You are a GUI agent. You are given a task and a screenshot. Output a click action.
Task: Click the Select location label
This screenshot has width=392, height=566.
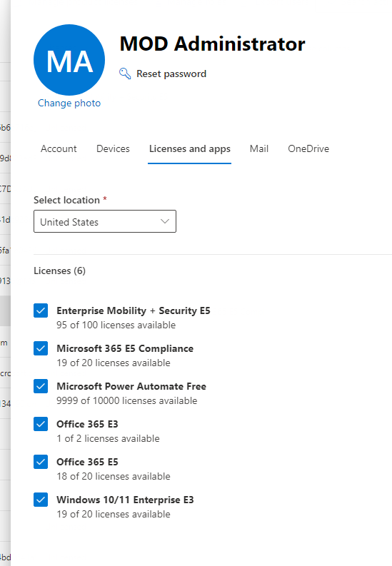[x=67, y=200]
